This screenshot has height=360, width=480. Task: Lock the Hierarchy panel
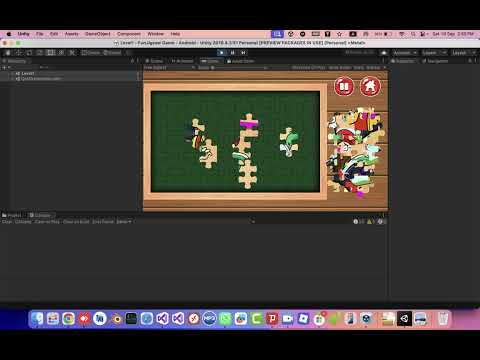click(x=132, y=61)
